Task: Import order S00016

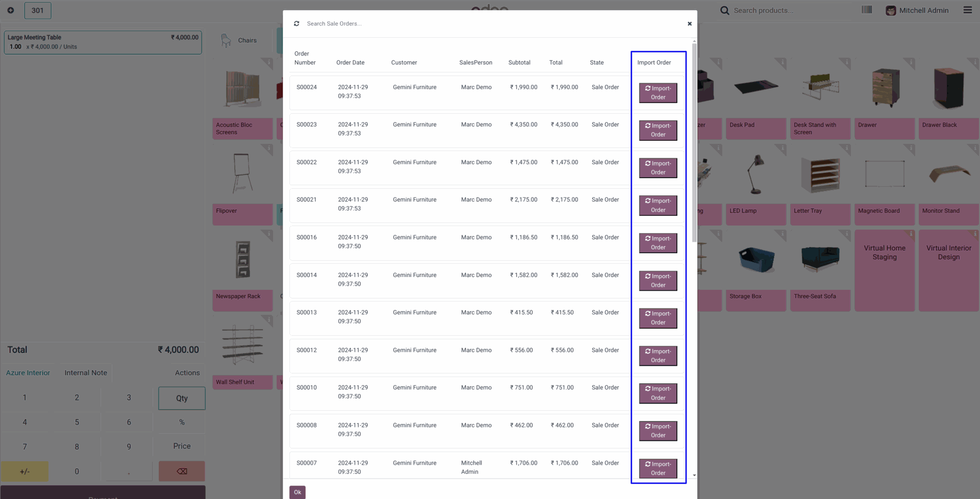Action: [x=658, y=243]
